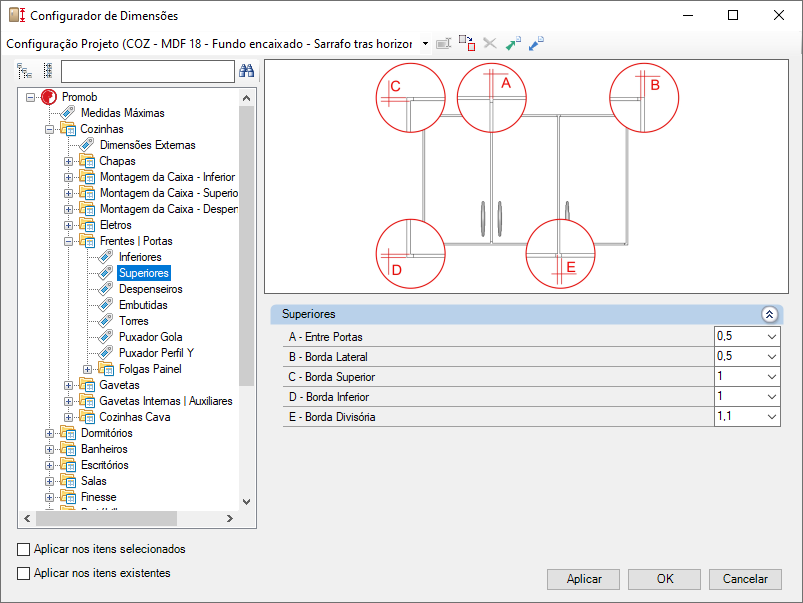This screenshot has height=603, width=803.
Task: Click the blue import arrow icon
Action: pyautogui.click(x=536, y=44)
